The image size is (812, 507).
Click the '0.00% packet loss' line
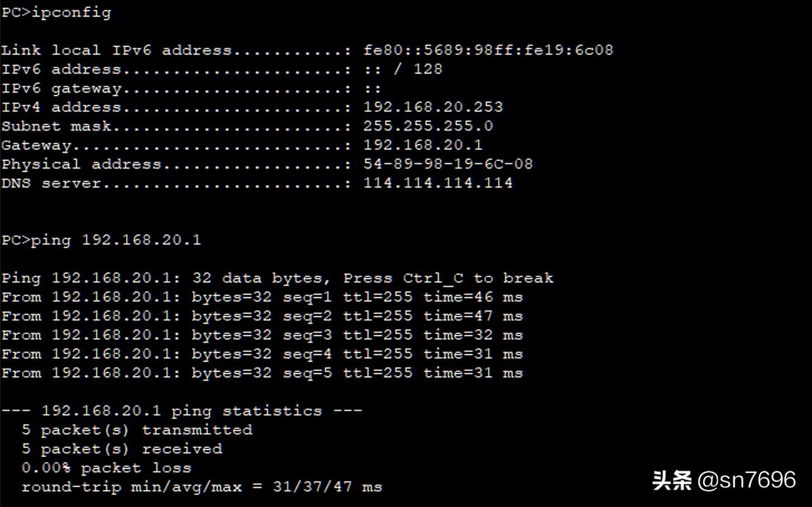[106, 468]
